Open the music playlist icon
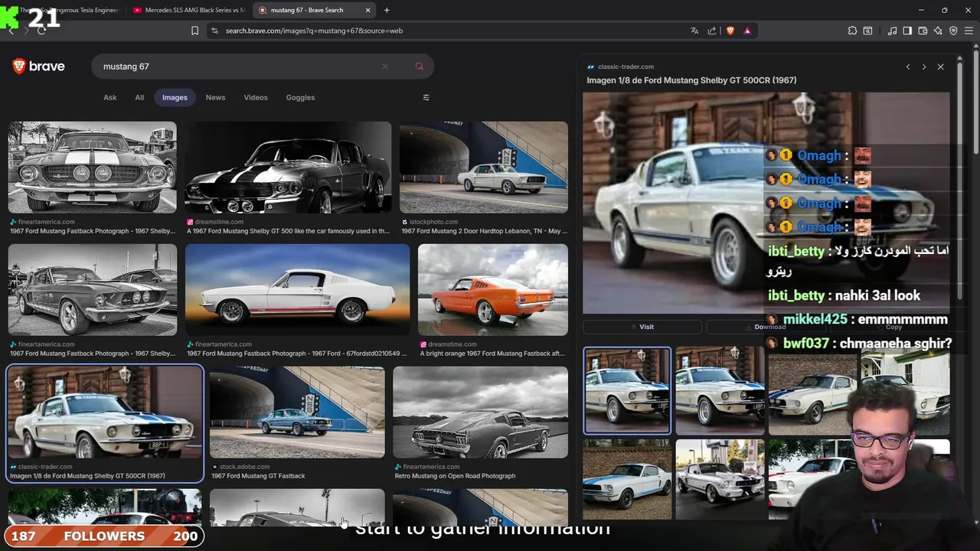This screenshot has height=551, width=980. click(892, 31)
